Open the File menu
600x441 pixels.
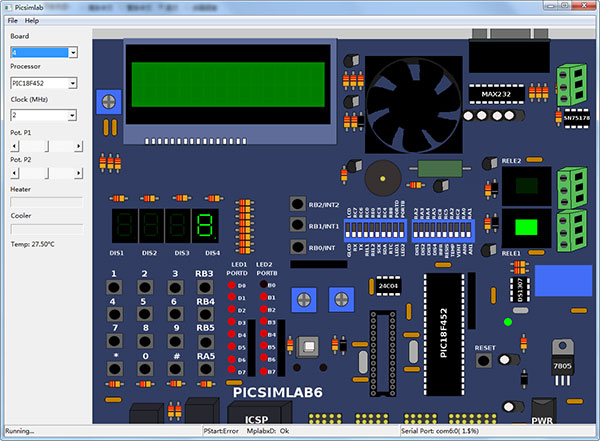tap(13, 21)
